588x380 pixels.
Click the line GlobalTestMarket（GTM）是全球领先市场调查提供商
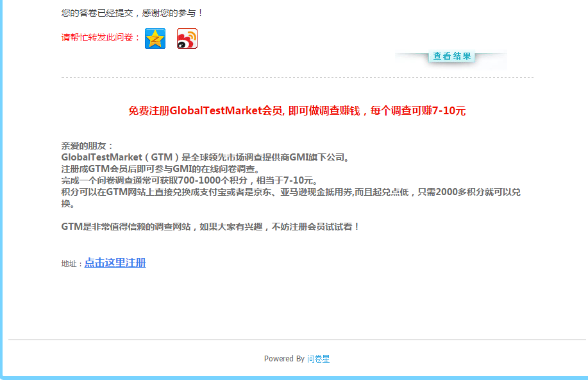click(x=205, y=157)
